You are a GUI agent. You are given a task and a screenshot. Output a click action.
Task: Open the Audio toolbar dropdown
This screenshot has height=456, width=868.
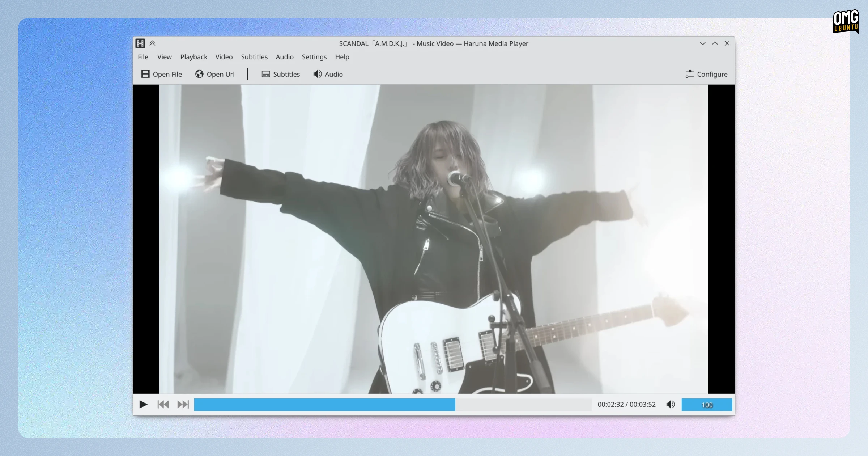click(x=328, y=74)
